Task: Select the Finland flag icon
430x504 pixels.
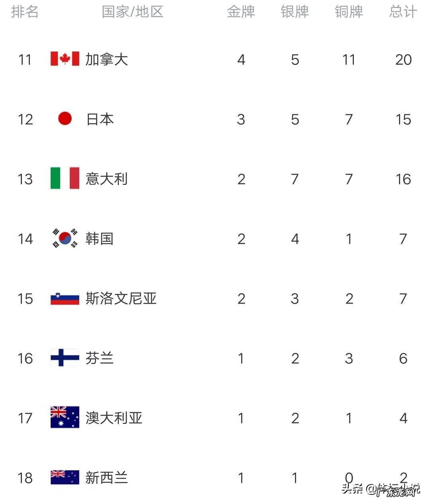Action: (65, 357)
